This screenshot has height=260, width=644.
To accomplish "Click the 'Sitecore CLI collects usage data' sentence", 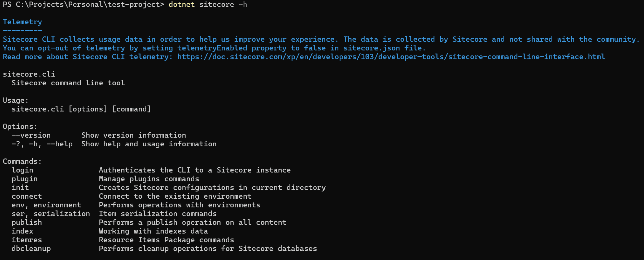I will (x=171, y=39).
